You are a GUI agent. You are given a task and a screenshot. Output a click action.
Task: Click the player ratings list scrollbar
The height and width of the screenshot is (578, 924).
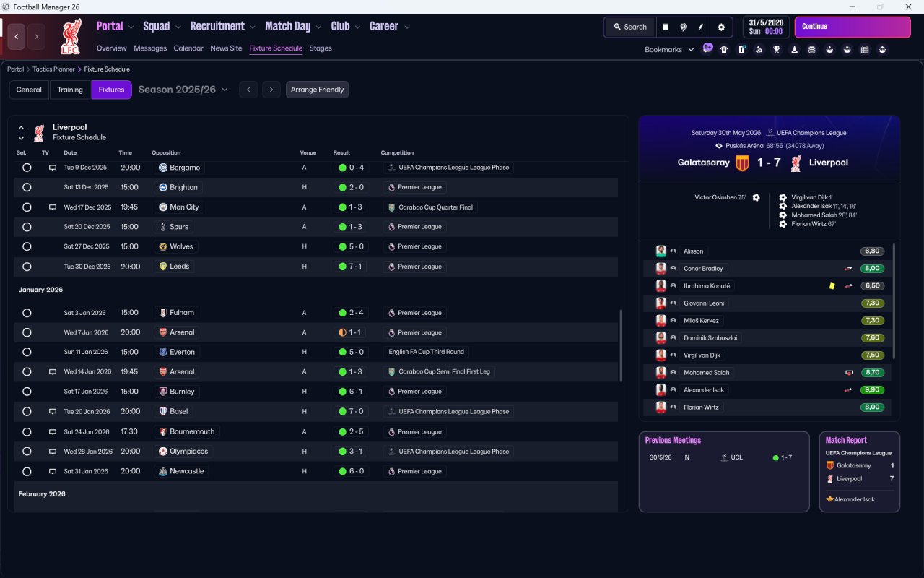[x=894, y=301]
